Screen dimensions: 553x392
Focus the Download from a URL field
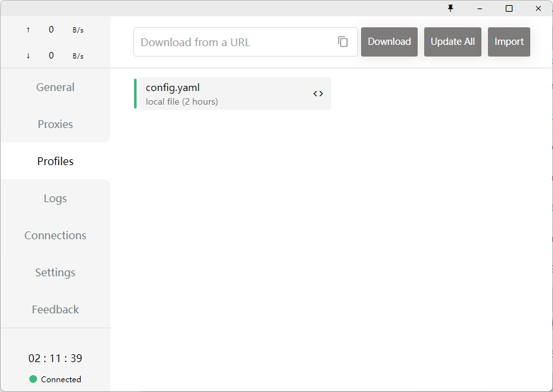click(x=245, y=42)
